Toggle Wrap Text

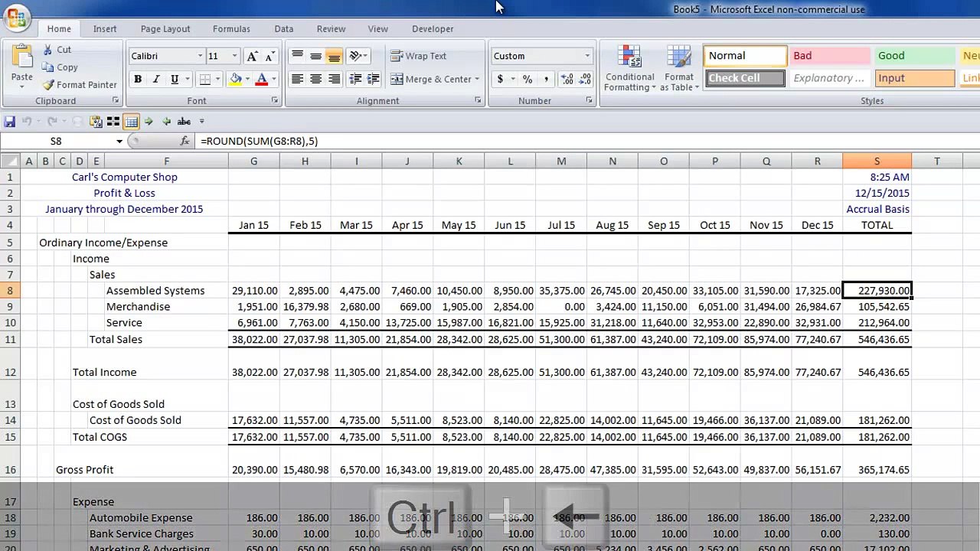[418, 56]
